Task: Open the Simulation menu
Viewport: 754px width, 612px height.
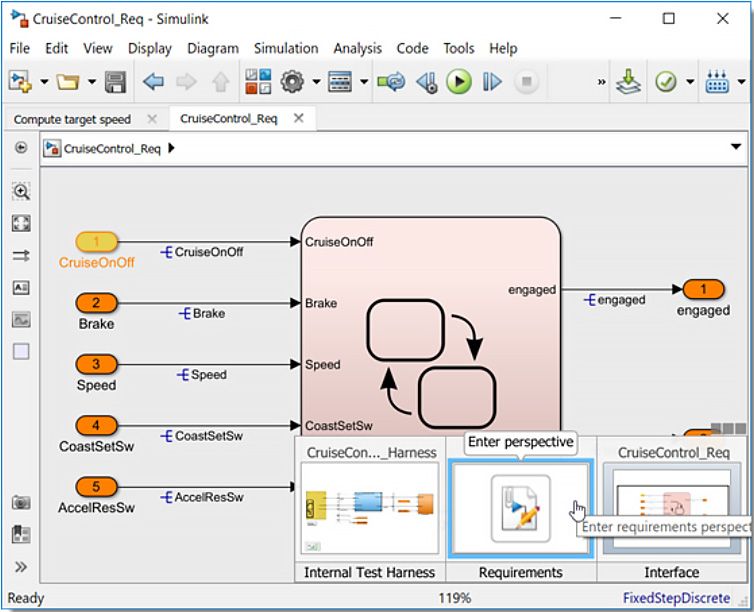Action: click(x=285, y=48)
